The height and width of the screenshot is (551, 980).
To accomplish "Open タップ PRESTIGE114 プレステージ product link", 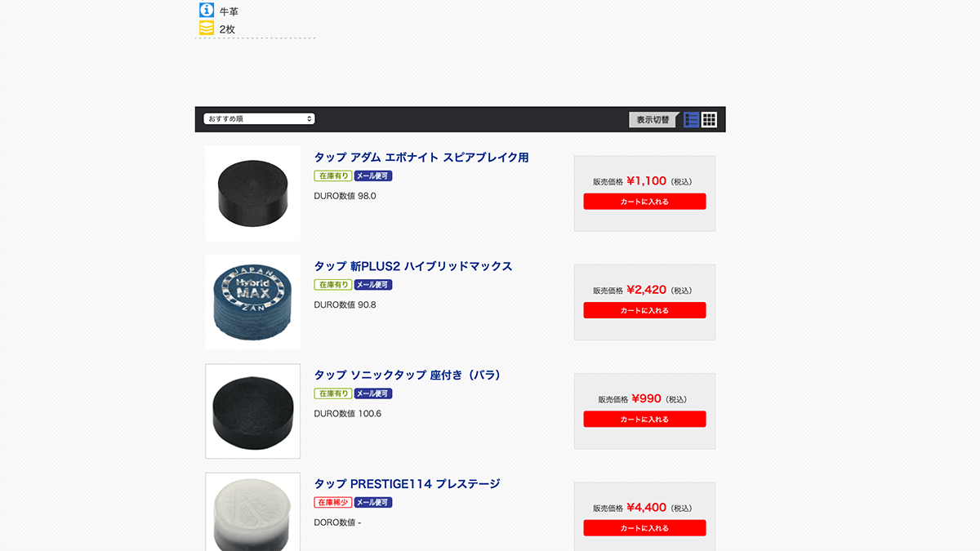I will click(x=407, y=483).
